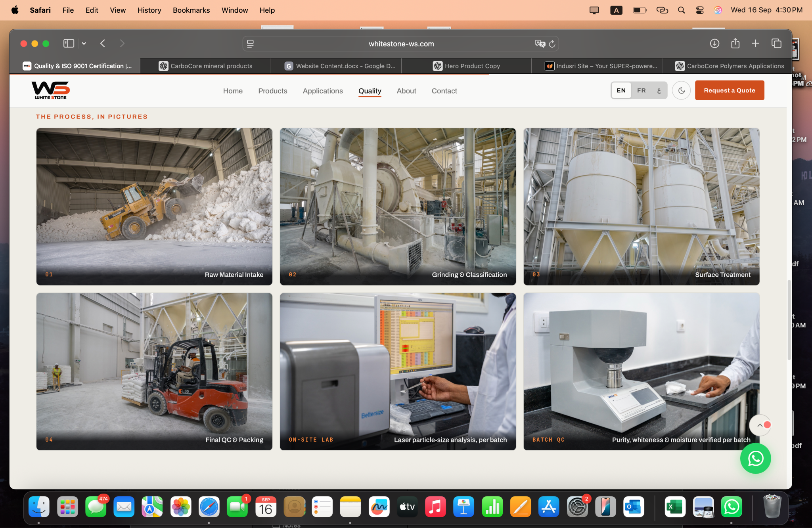Screen dimensions: 812x528
Task: Open the Share icon in Safari toolbar
Action: (x=735, y=43)
